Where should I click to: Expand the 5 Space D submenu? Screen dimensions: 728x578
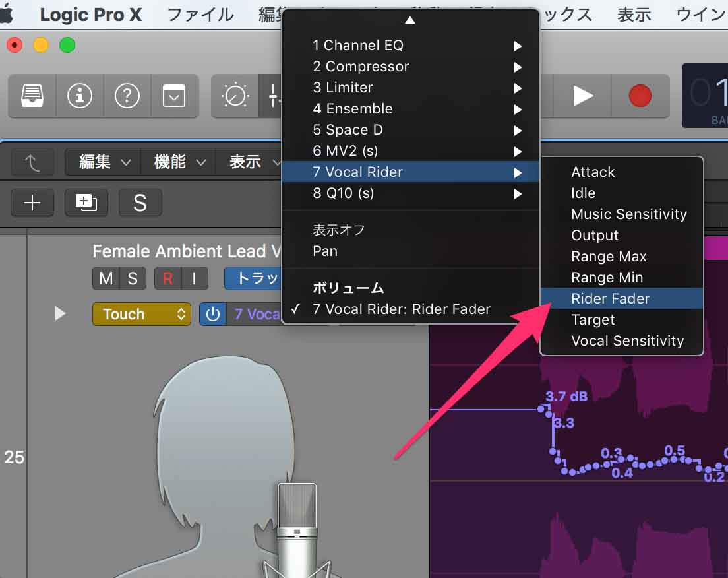(410, 130)
